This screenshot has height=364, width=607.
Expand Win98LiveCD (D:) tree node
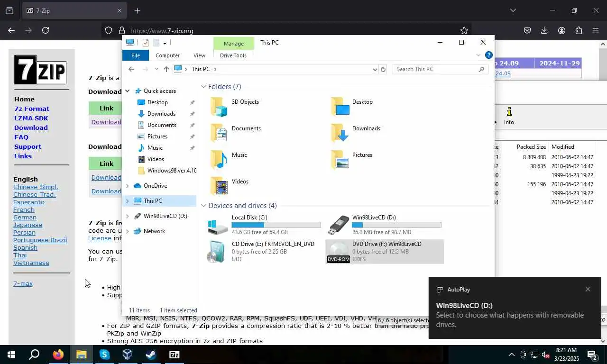128,216
